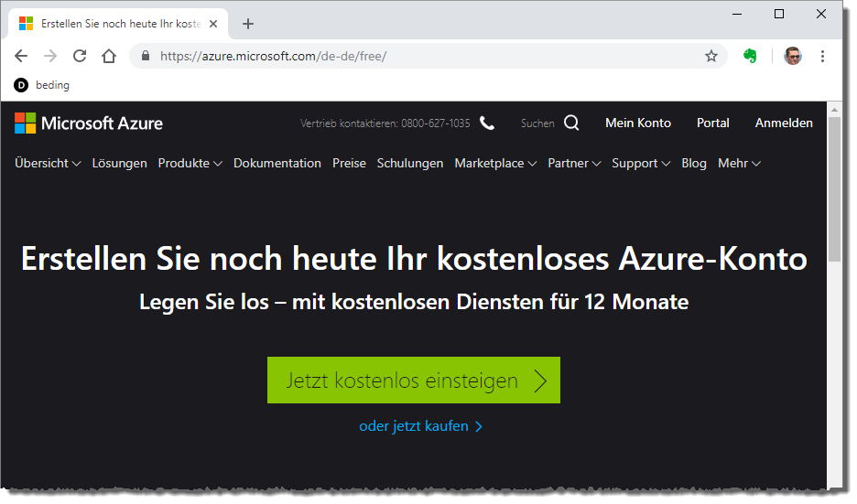Open the beding bookmark
This screenshot has width=857, height=504.
tap(42, 85)
